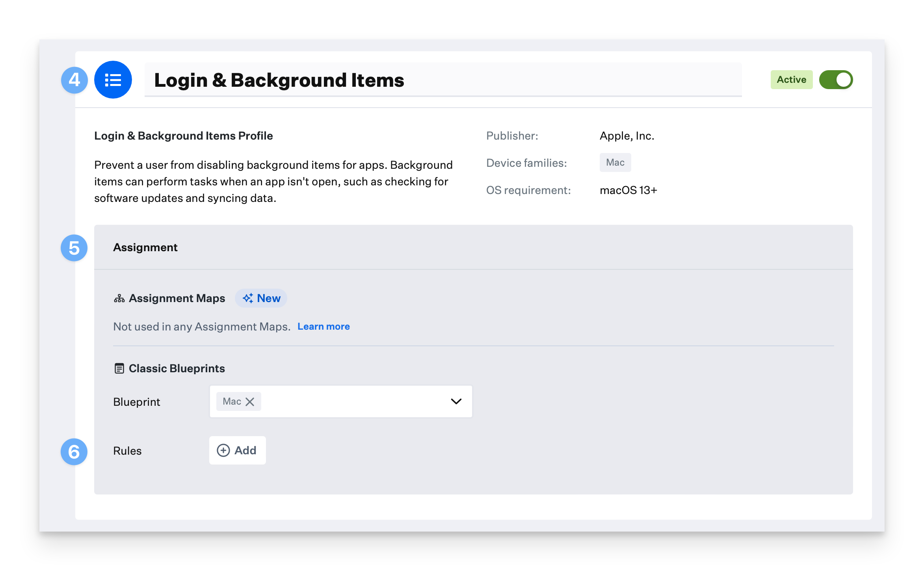This screenshot has height=571, width=924.
Task: Open the Learn more link
Action: click(323, 327)
